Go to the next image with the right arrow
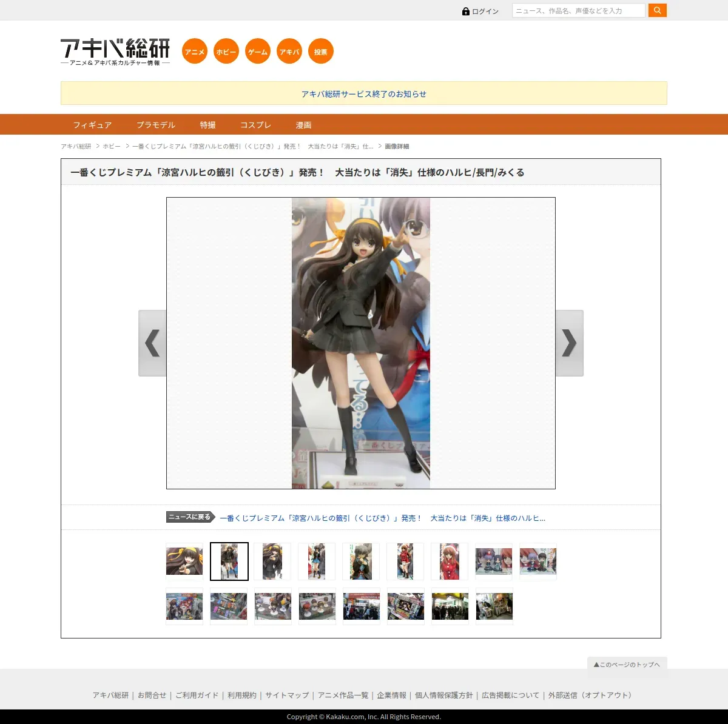 (570, 343)
